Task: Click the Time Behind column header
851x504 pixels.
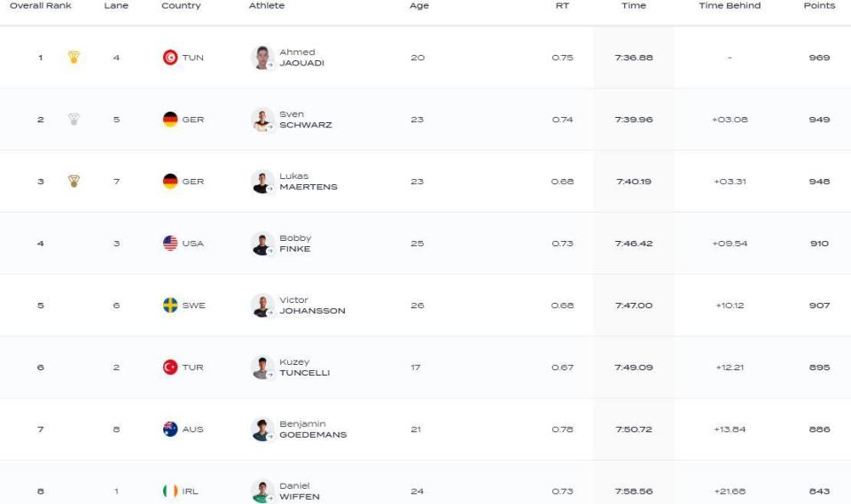Action: [x=730, y=5]
